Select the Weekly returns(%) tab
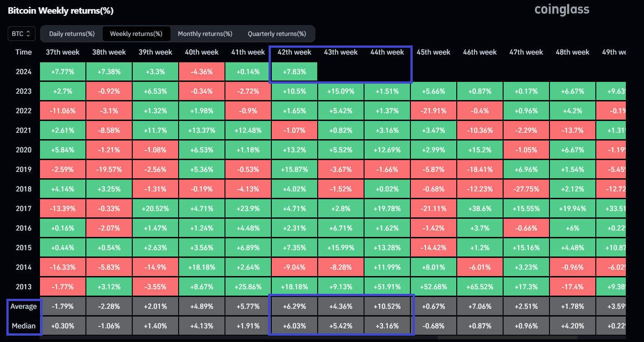 [x=136, y=34]
